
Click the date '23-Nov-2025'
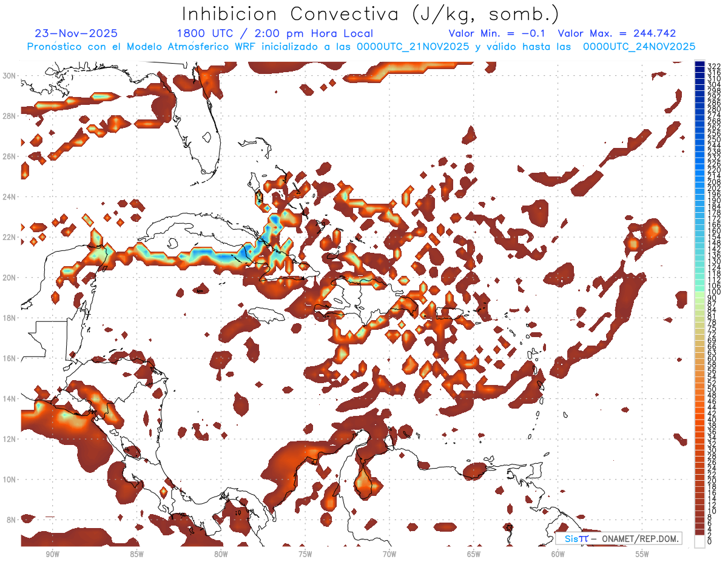[76, 33]
